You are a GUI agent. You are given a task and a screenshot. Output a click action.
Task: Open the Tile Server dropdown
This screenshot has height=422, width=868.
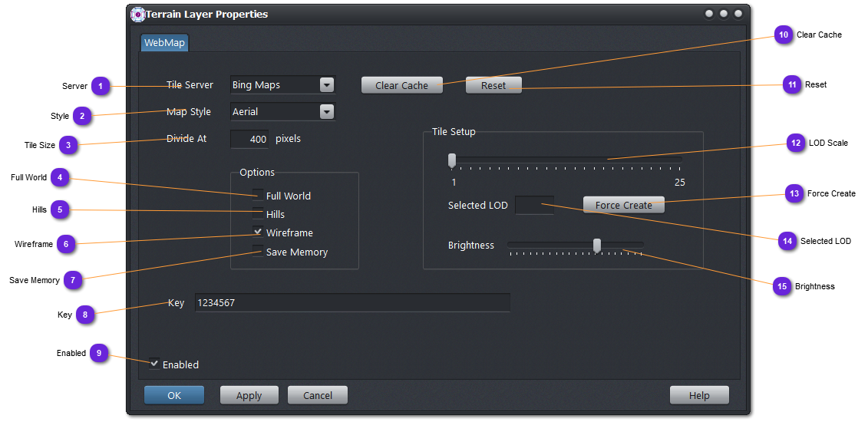click(x=327, y=85)
